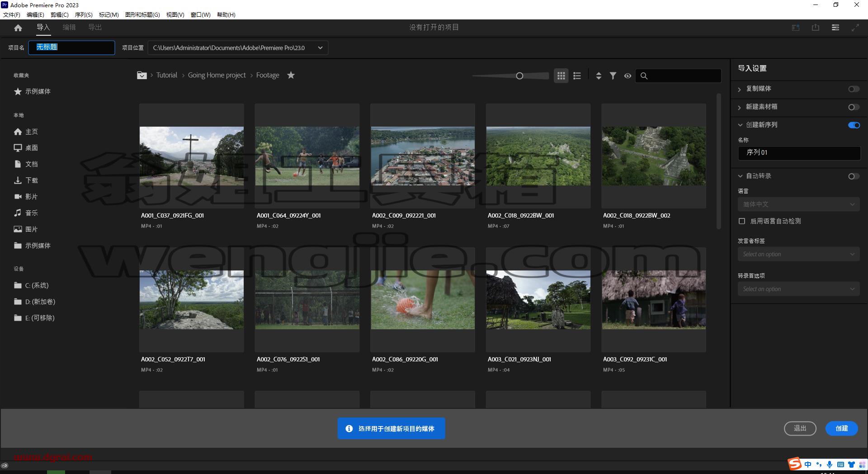Select clip A003_C092_09231C_001 thumbnail

coord(654,300)
